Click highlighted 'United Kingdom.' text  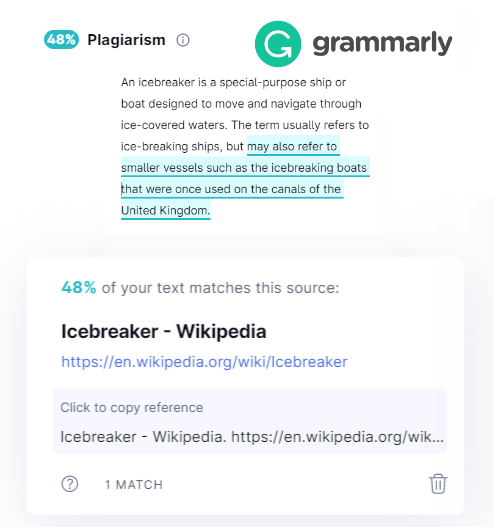(x=166, y=211)
